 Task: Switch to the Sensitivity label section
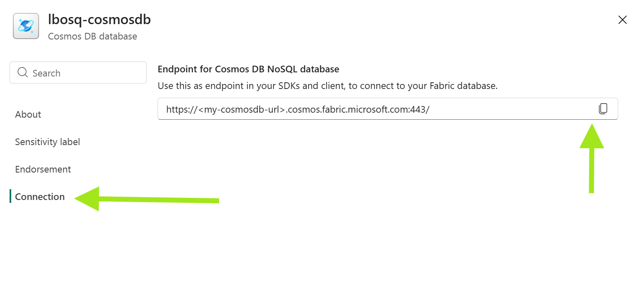tap(47, 142)
